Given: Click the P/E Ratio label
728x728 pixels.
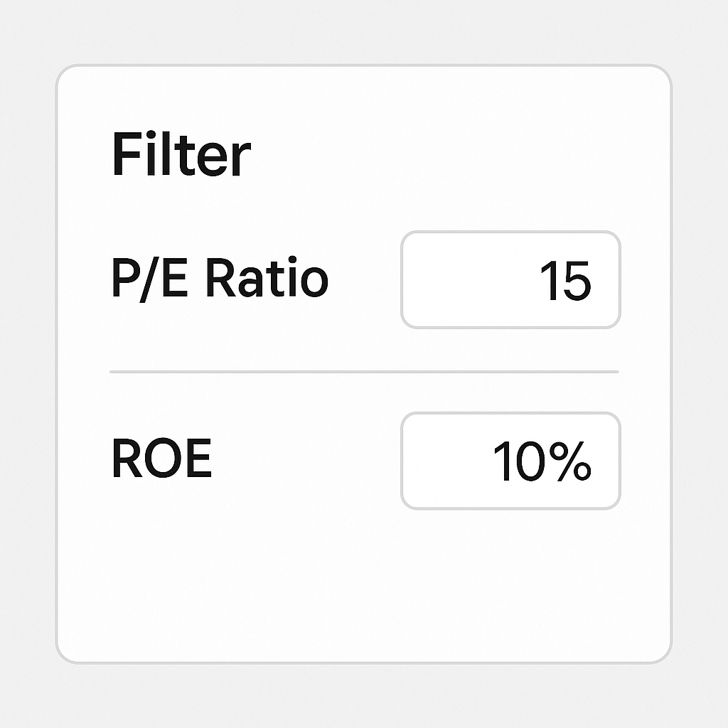Looking at the screenshot, I should pyautogui.click(x=220, y=279).
